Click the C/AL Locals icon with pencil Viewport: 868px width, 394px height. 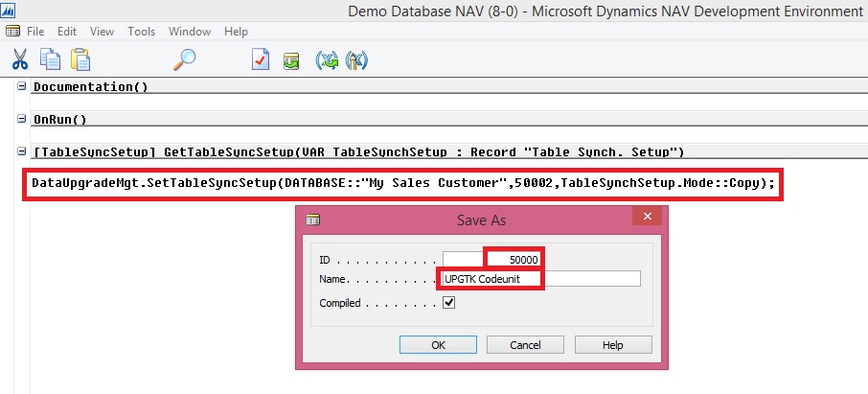pos(357,59)
